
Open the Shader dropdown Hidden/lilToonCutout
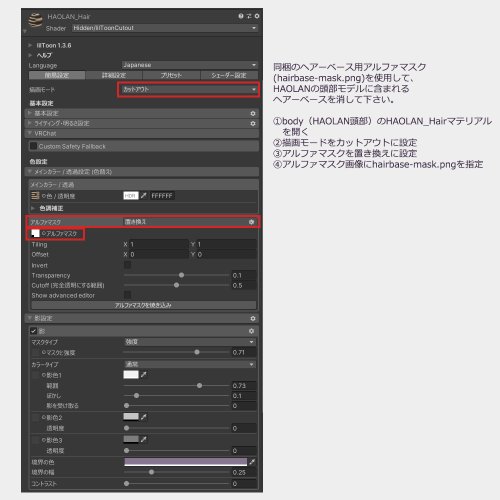(165, 28)
